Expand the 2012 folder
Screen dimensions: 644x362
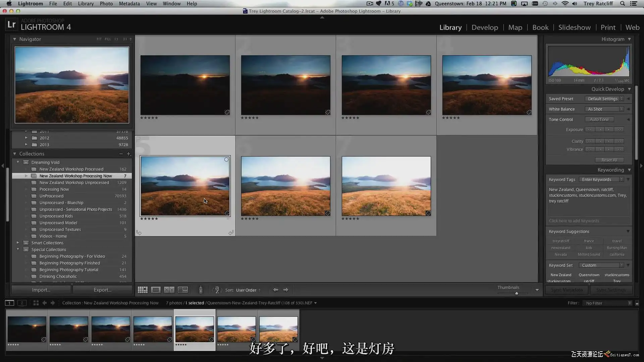point(26,138)
